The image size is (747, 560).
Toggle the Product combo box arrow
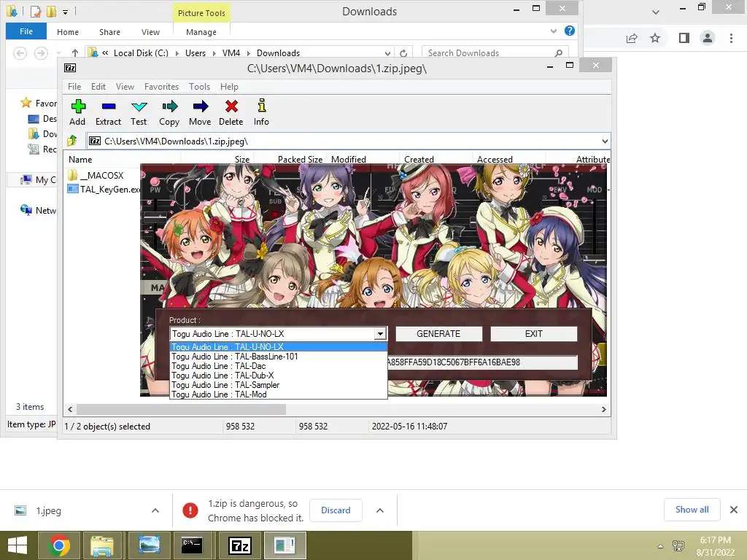(x=380, y=334)
